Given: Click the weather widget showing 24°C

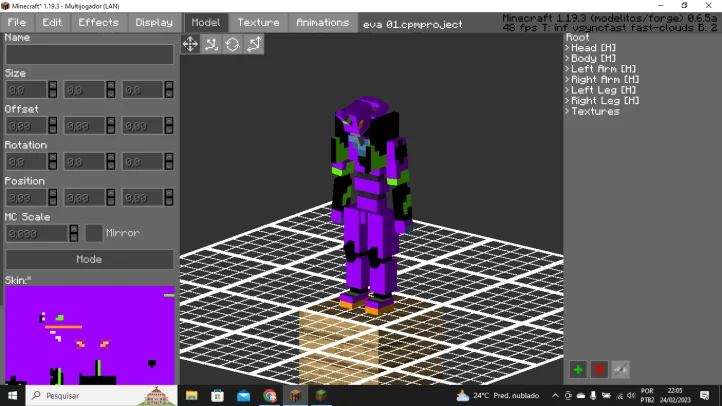Looking at the screenshot, I should point(497,395).
